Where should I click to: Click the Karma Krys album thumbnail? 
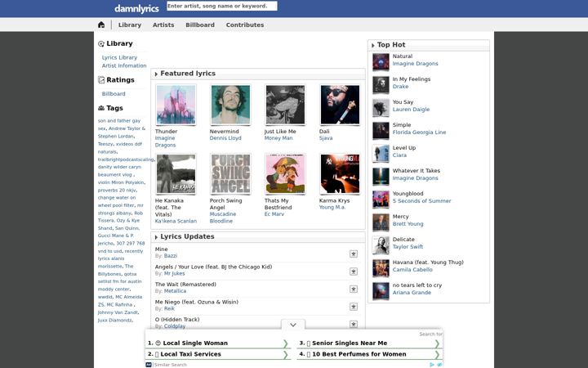coord(340,174)
